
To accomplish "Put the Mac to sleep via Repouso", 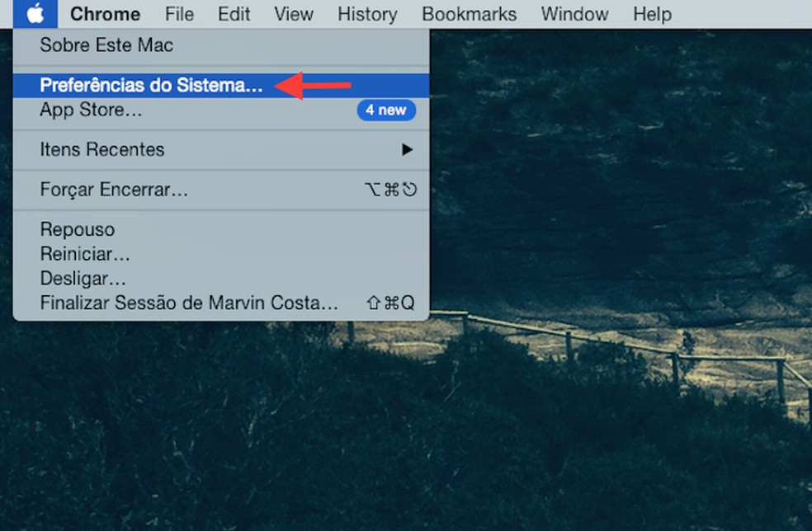I will click(x=77, y=228).
